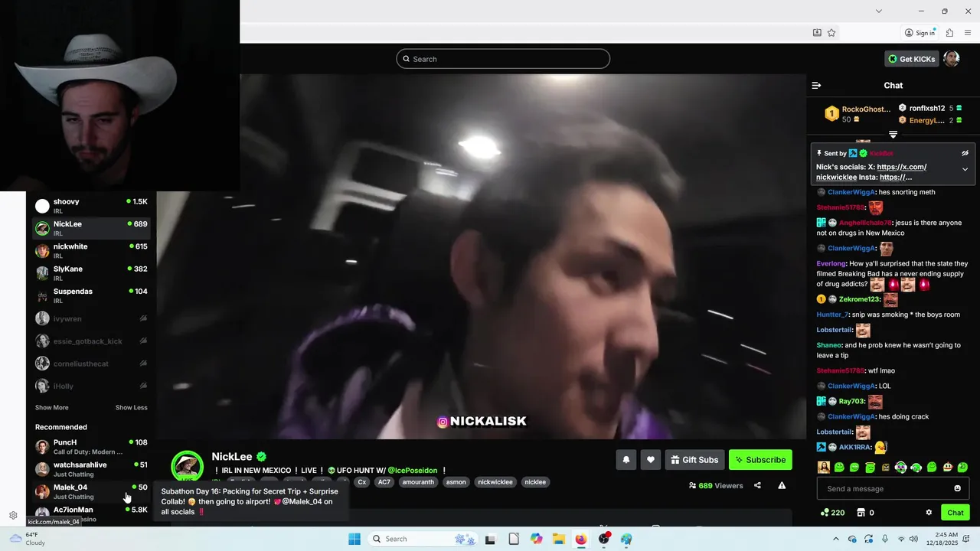Image resolution: width=980 pixels, height=551 pixels.
Task: Select the asmon tag
Action: (456, 482)
